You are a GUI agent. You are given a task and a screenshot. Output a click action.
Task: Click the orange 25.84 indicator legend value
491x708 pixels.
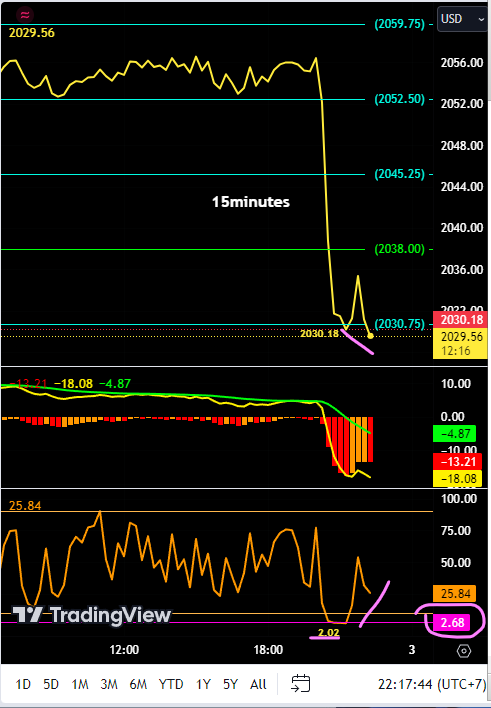point(25,506)
